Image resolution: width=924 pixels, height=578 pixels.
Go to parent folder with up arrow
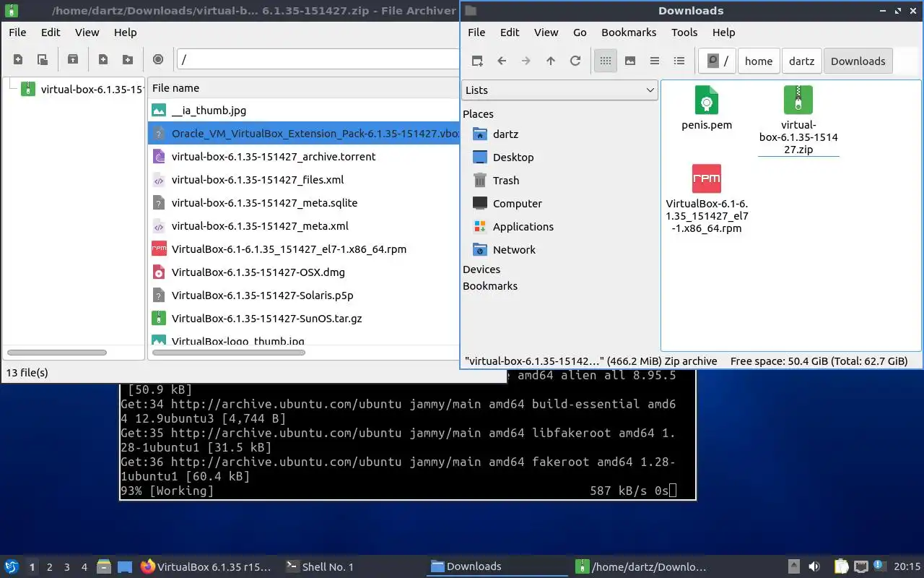551,61
